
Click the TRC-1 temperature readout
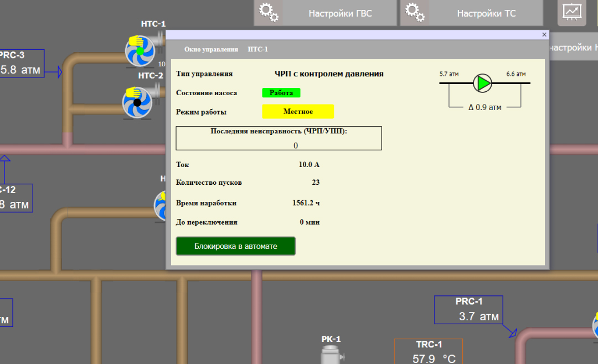pyautogui.click(x=428, y=352)
